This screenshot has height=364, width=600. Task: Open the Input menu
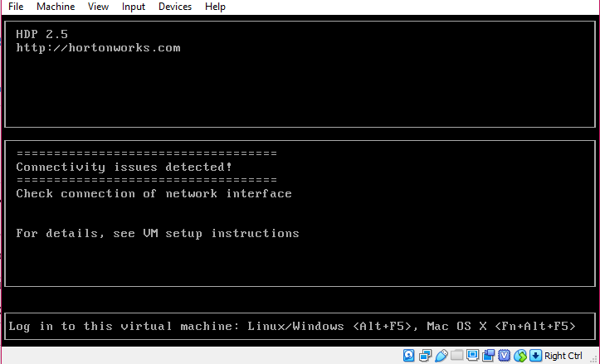point(133,7)
